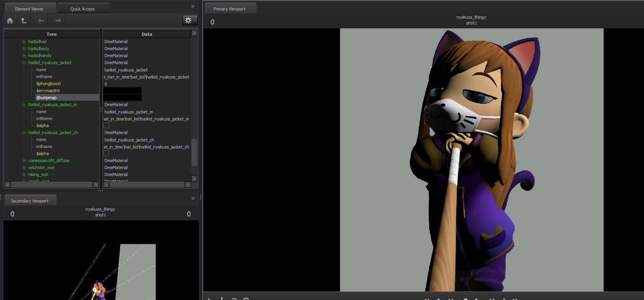
Task: Close the Element Viewer panel
Action: tap(193, 7)
